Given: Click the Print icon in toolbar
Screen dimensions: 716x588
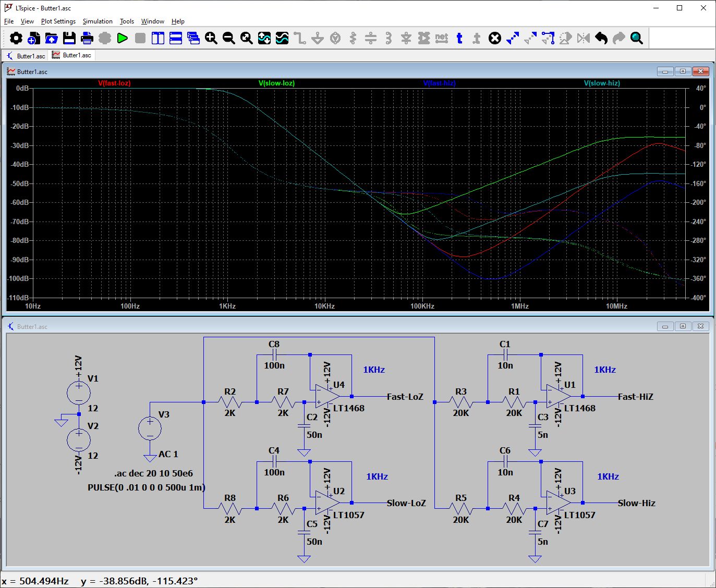Looking at the screenshot, I should (x=87, y=38).
